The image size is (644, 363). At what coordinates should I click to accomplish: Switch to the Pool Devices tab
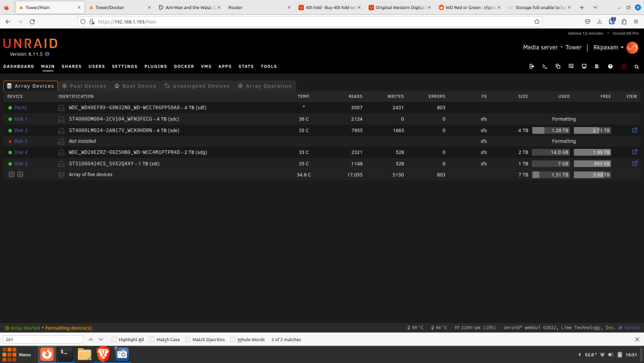click(84, 86)
